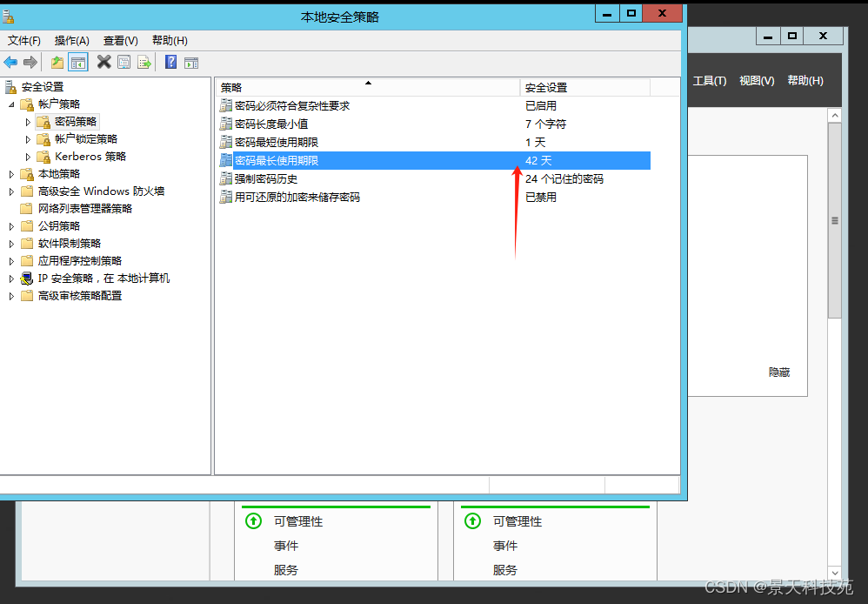Click the blue Back arrow in toolbar
The height and width of the screenshot is (604, 868).
[x=10, y=63]
